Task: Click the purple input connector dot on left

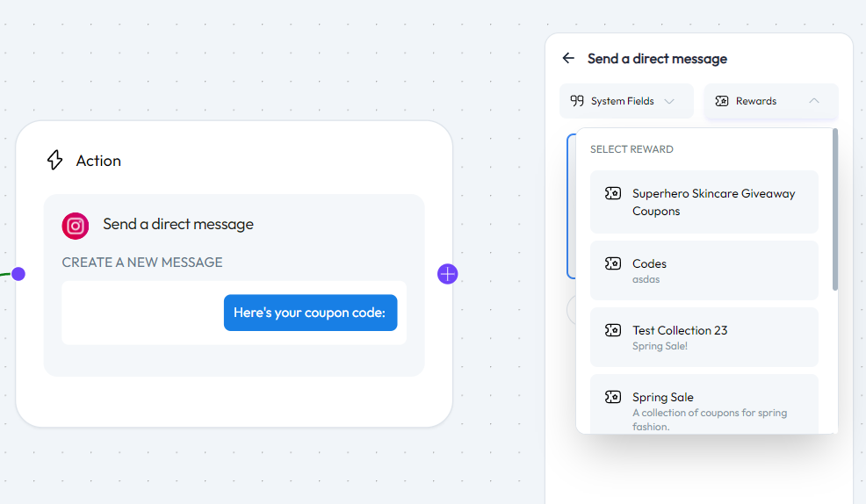Action: pos(18,274)
